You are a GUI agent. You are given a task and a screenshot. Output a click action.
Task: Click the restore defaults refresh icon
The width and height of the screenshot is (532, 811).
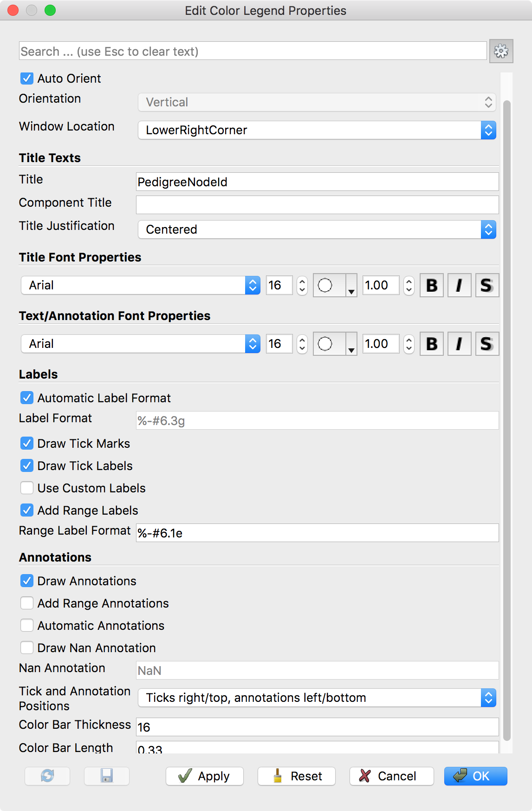coord(47,776)
